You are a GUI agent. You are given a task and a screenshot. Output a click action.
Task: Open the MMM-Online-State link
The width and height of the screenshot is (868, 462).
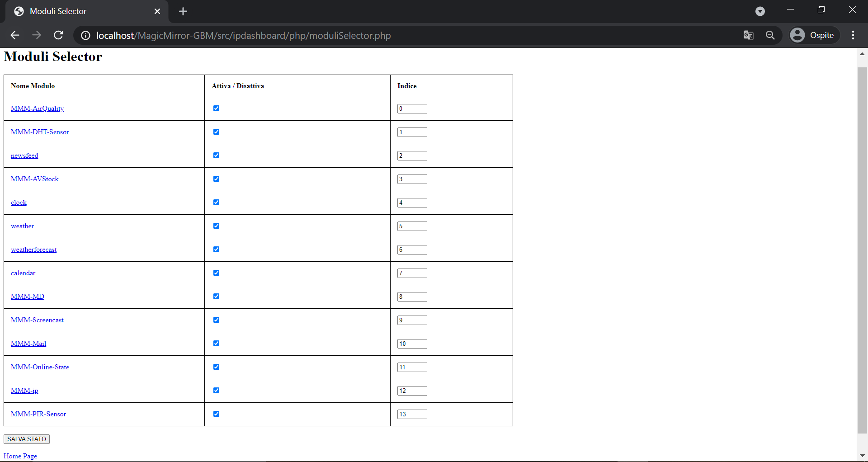(40, 367)
